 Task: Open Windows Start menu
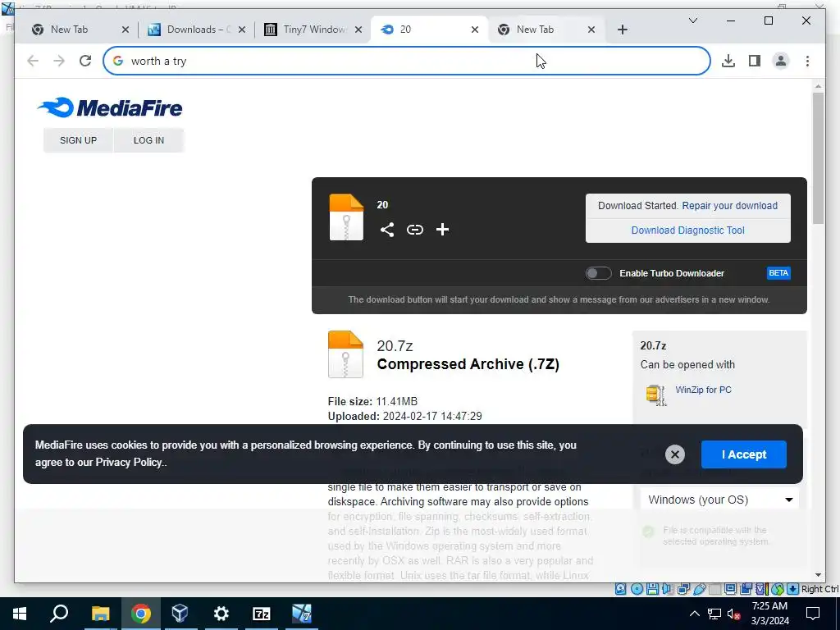pyautogui.click(x=20, y=614)
